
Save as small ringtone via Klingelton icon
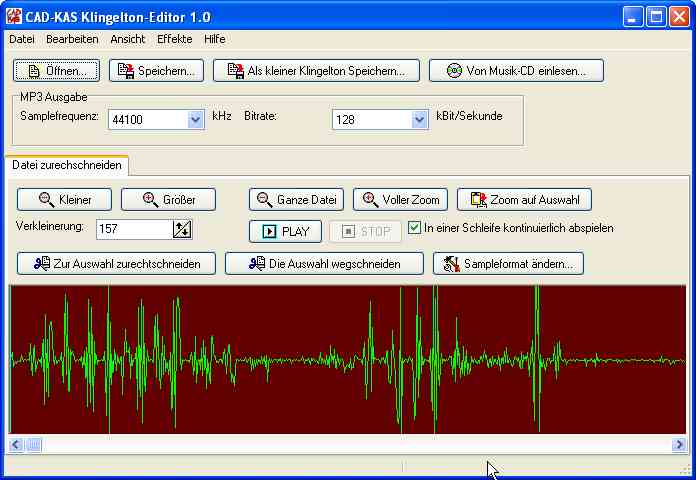[235, 71]
